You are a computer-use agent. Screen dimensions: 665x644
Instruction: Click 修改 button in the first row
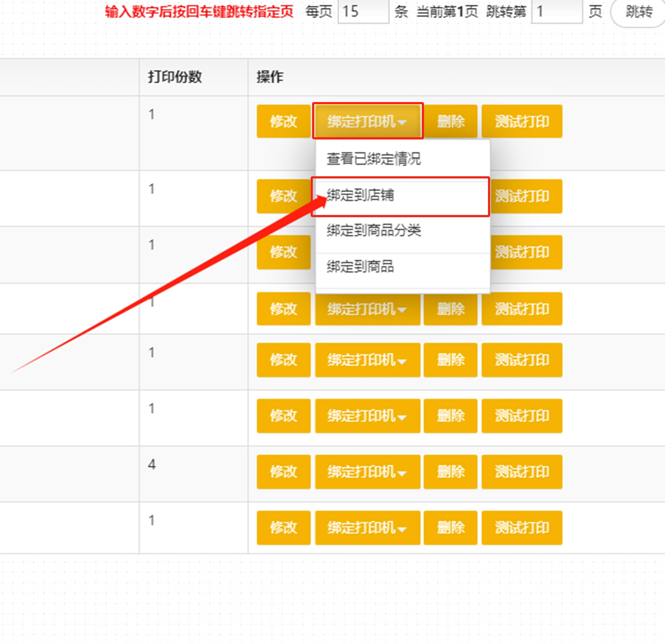[283, 121]
